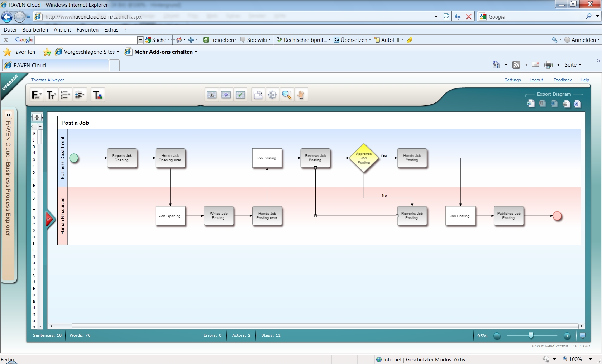Image resolution: width=602 pixels, height=364 pixels.
Task: Open the Extras menu
Action: coord(111,30)
